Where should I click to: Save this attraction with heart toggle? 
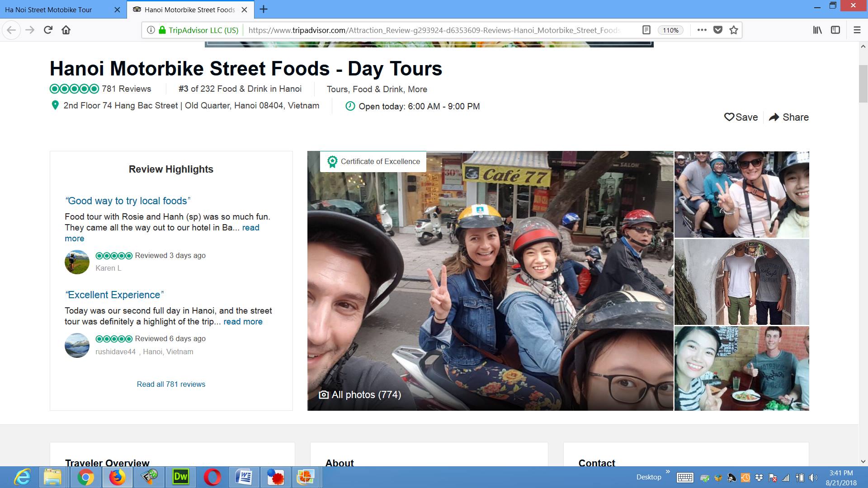[741, 117]
